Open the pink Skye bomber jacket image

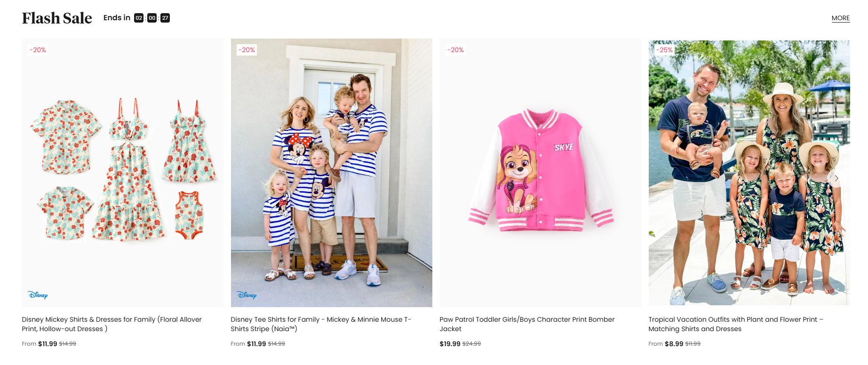(540, 173)
